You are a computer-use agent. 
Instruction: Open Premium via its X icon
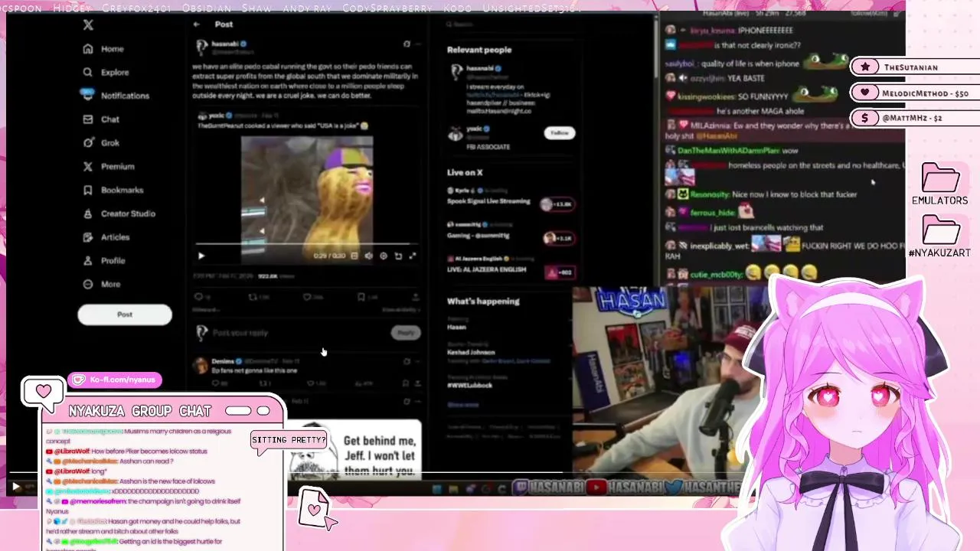(x=88, y=167)
